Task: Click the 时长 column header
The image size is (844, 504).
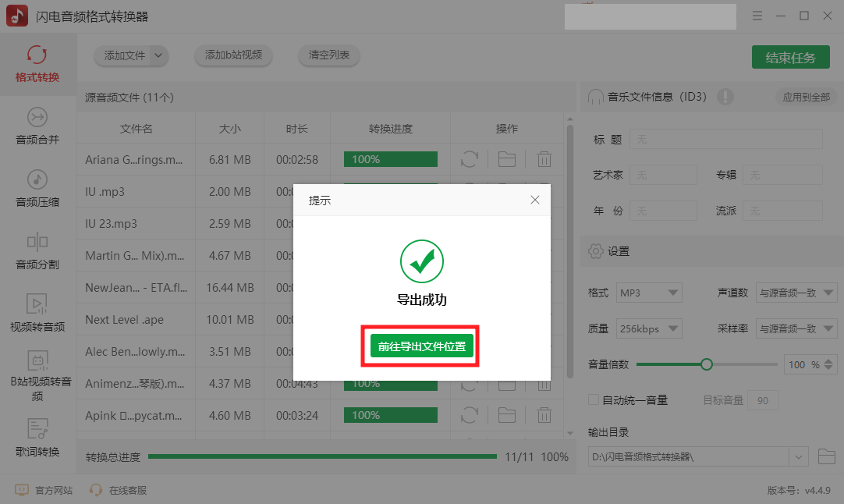Action: pyautogui.click(x=296, y=129)
